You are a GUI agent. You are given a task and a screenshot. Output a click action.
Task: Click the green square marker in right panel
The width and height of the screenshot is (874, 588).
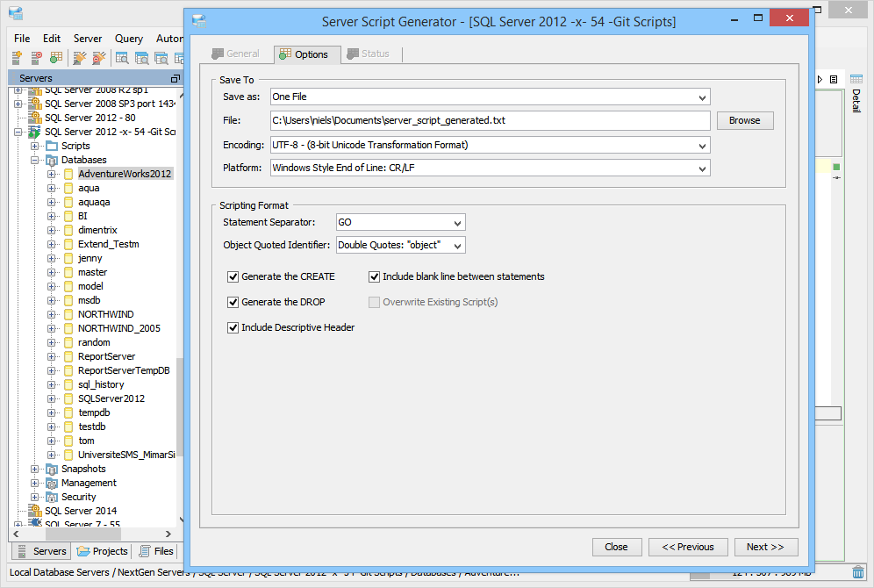[836, 167]
